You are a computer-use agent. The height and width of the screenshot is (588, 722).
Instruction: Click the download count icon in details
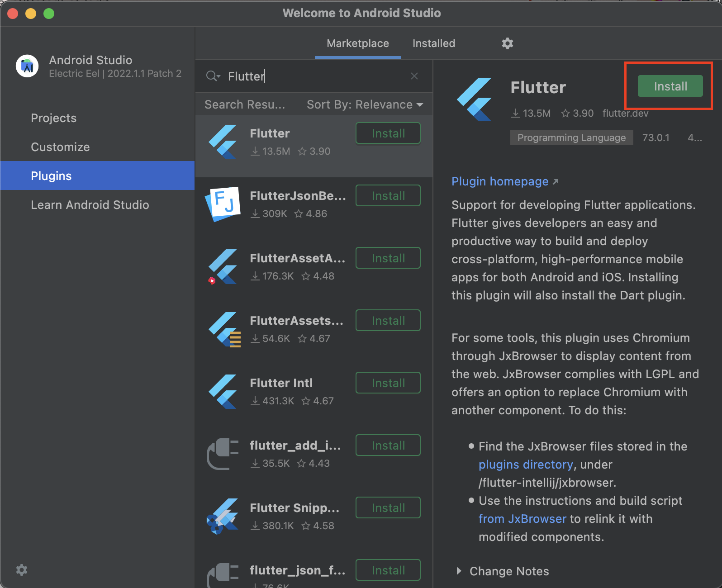(x=515, y=114)
